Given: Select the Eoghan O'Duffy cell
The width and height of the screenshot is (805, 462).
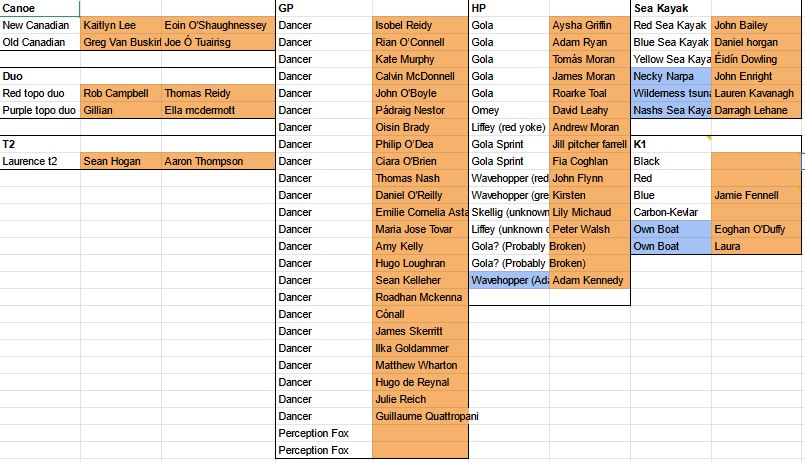Looking at the screenshot, I should pyautogui.click(x=756, y=229).
